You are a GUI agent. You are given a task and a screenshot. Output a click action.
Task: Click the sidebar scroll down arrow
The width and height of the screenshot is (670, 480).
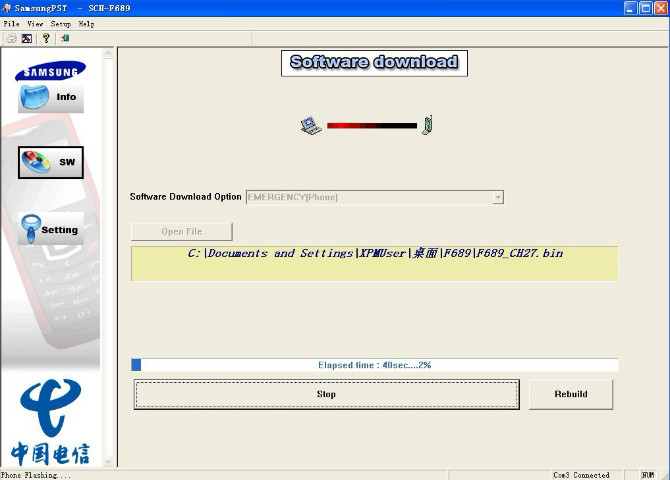click(108, 462)
